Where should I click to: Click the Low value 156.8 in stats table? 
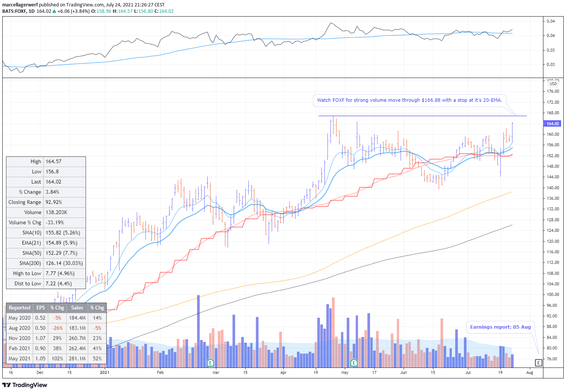point(65,171)
